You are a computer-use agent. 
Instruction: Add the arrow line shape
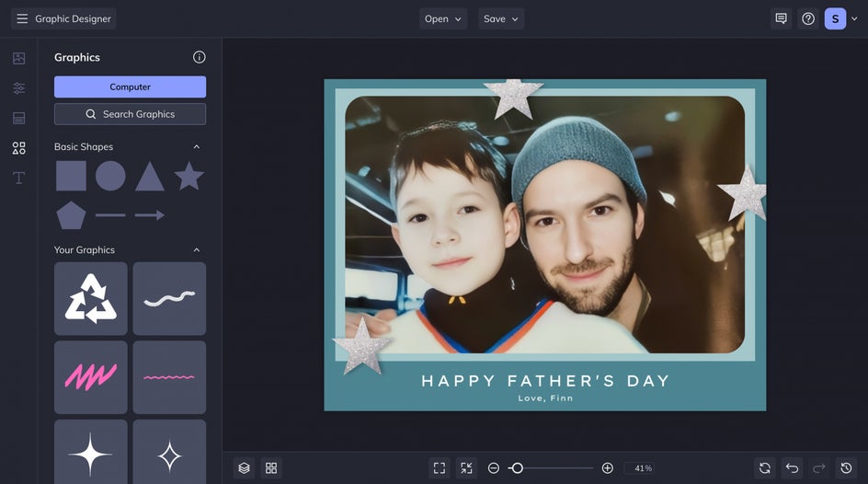[x=150, y=215]
